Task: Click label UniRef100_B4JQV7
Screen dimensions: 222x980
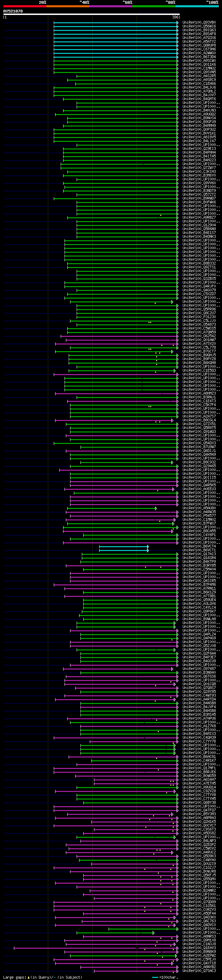Action: pos(199,95)
